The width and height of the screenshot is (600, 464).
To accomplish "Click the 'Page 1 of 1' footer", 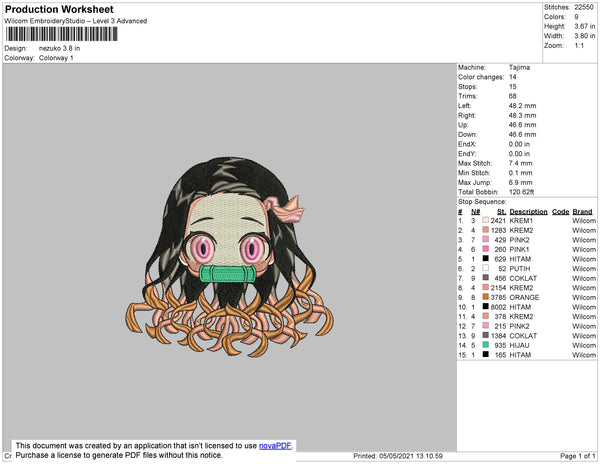I will pyautogui.click(x=577, y=456).
